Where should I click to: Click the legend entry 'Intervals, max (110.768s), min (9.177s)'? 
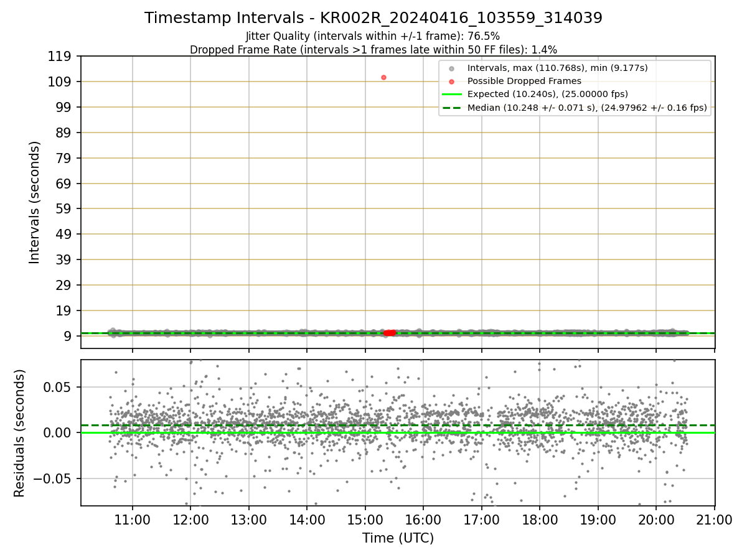click(558, 68)
